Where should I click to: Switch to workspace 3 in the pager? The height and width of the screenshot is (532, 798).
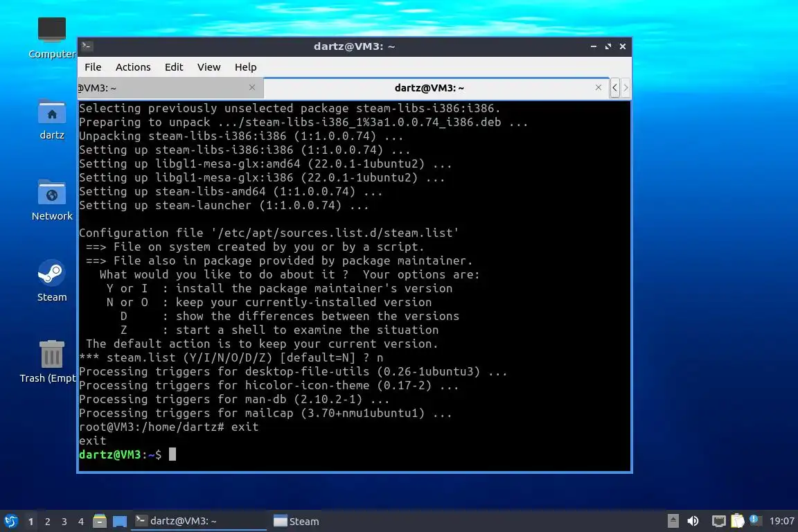tap(64, 522)
